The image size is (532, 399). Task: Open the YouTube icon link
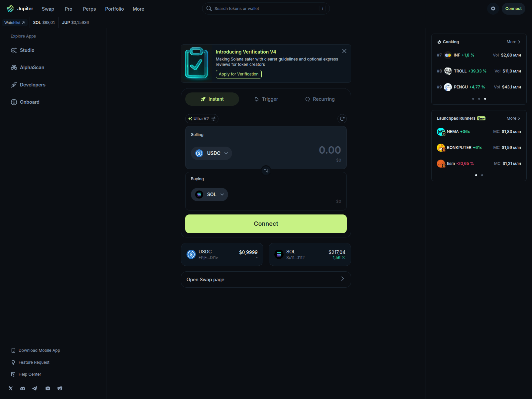point(48,388)
